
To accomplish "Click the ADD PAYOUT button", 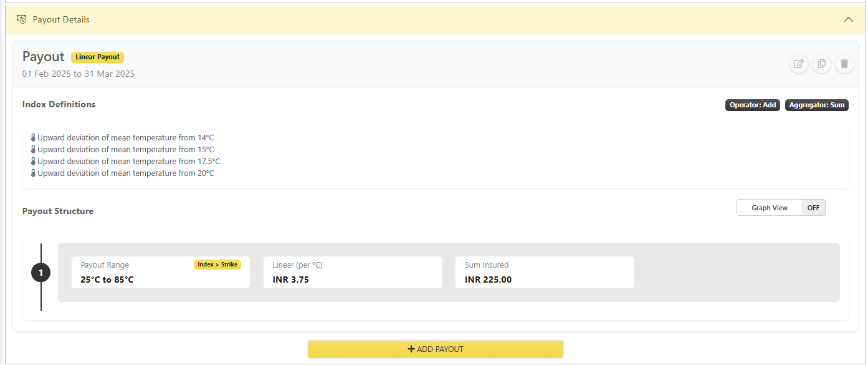I will pos(436,349).
